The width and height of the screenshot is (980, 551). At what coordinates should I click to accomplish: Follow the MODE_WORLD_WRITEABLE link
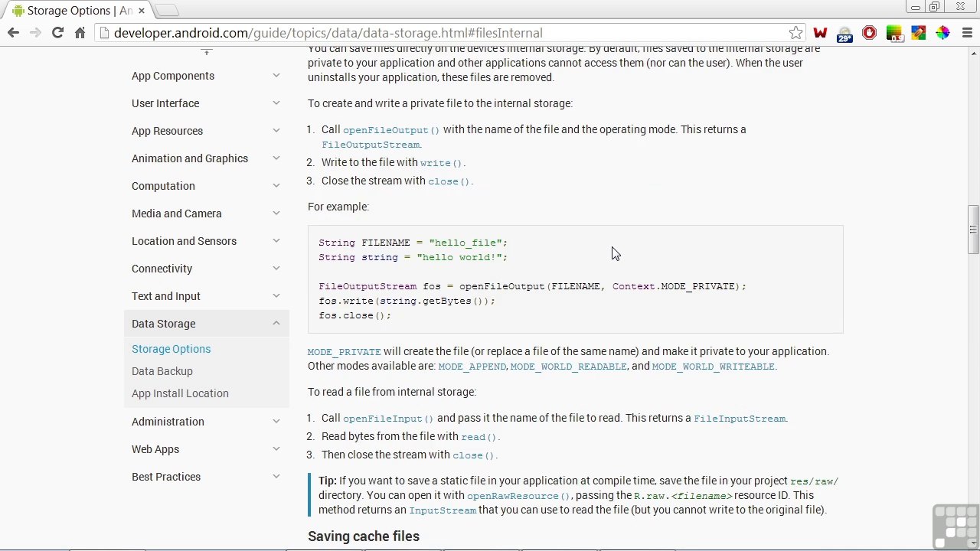(713, 367)
